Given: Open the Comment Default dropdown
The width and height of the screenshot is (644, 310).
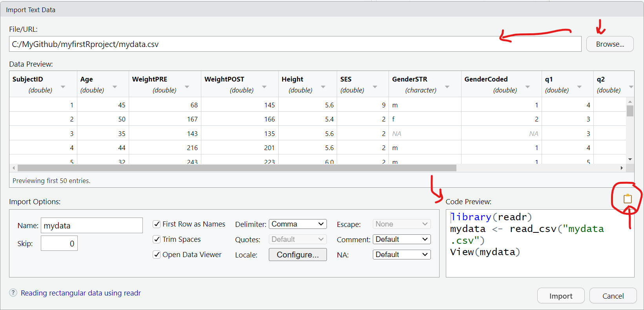Looking at the screenshot, I should (x=401, y=239).
